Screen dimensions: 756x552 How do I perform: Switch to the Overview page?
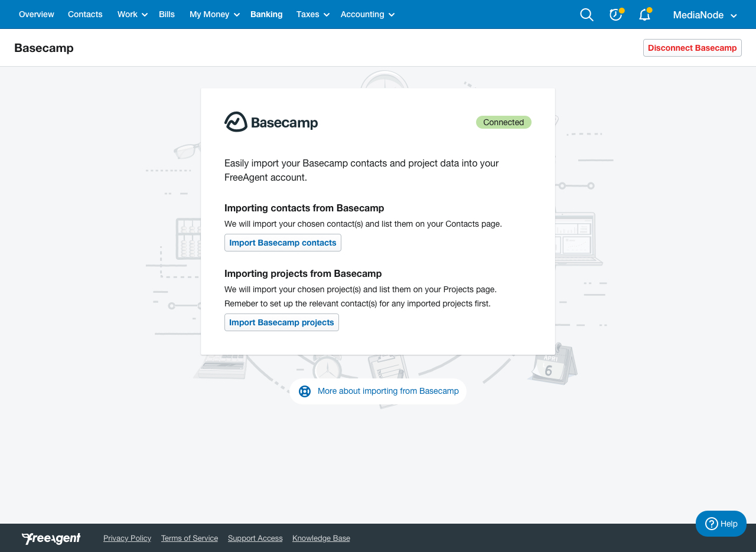[x=36, y=14]
